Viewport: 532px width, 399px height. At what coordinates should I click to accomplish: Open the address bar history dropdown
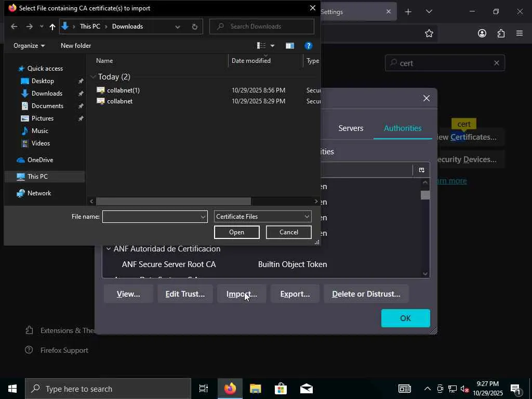click(178, 26)
